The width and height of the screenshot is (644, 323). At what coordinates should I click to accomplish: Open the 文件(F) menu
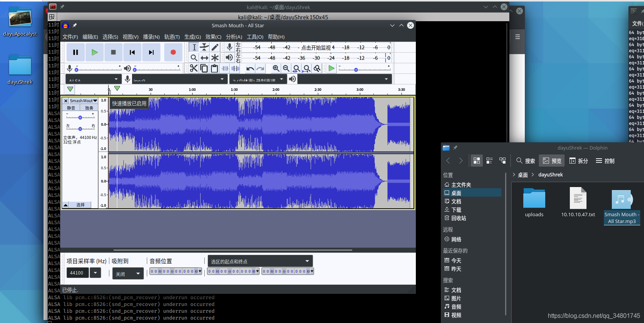[x=70, y=37]
